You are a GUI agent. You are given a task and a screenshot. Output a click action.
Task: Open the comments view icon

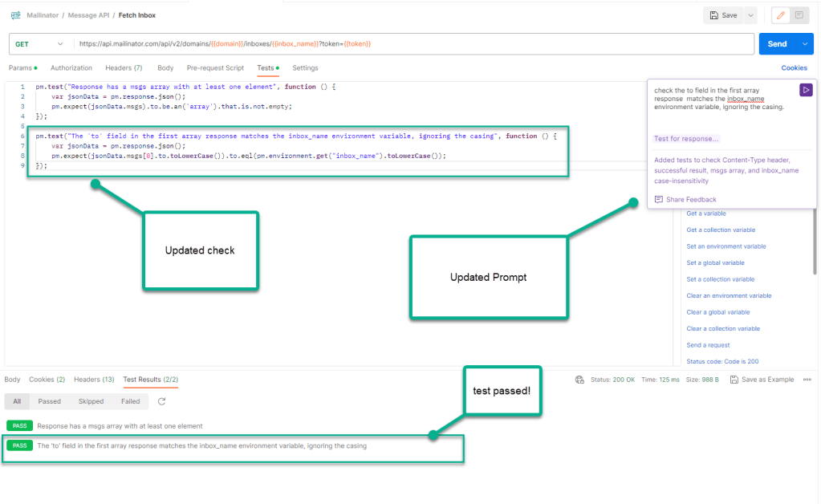tap(799, 15)
